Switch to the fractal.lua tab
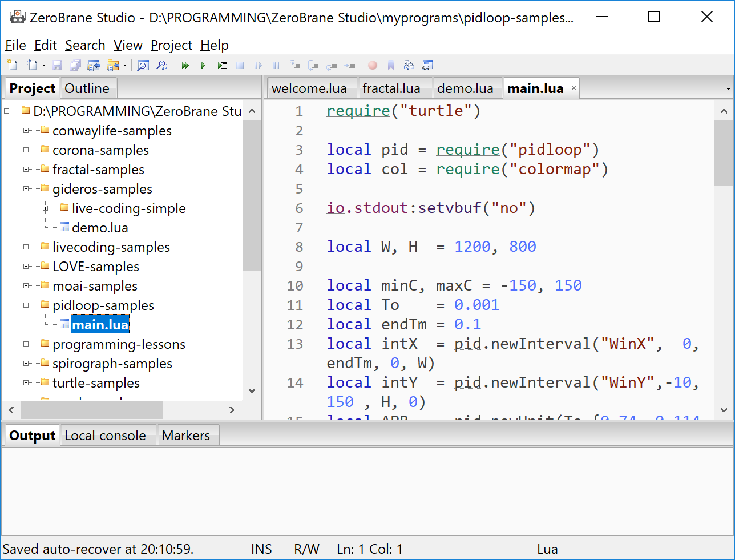Image resolution: width=735 pixels, height=560 pixels. pyautogui.click(x=395, y=88)
